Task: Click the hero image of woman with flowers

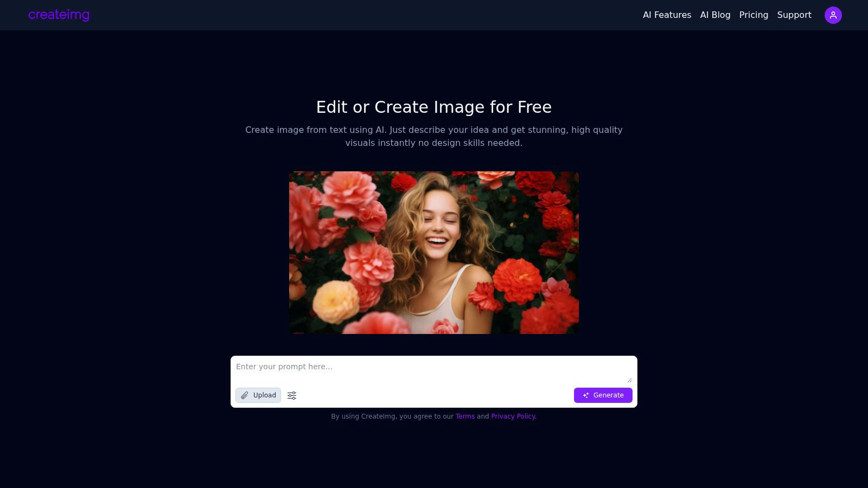Action: click(x=434, y=253)
